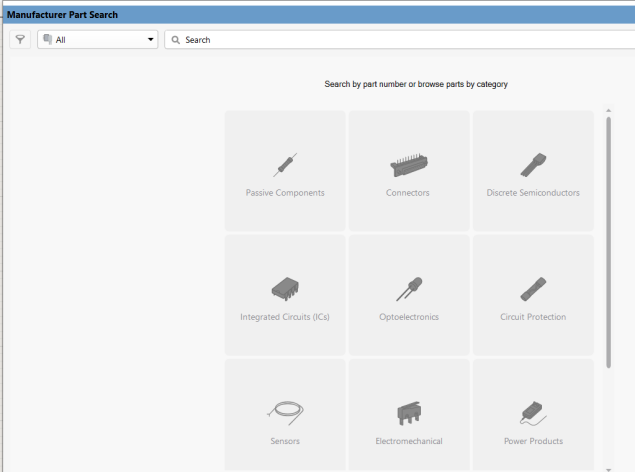Click the filter funnel icon

pyautogui.click(x=20, y=40)
